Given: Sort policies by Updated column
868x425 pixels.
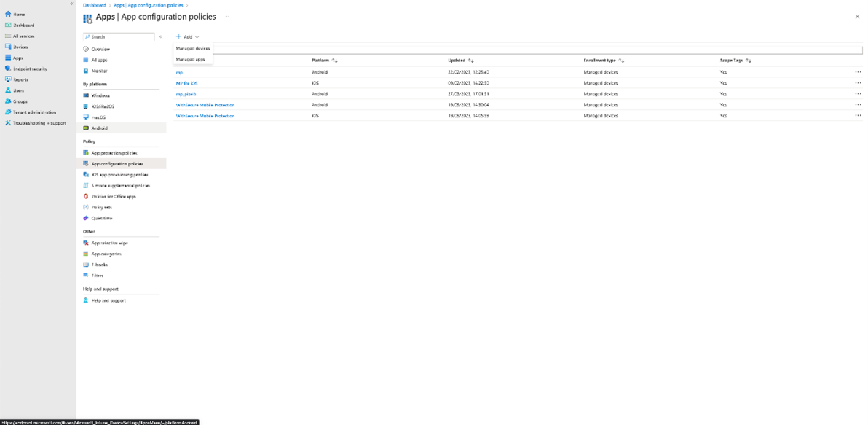Looking at the screenshot, I should tap(457, 61).
